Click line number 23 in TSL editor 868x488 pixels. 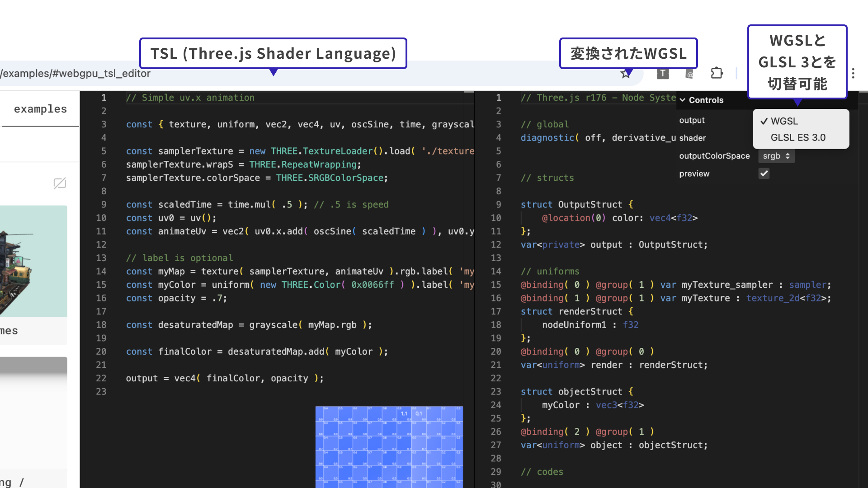(x=101, y=392)
